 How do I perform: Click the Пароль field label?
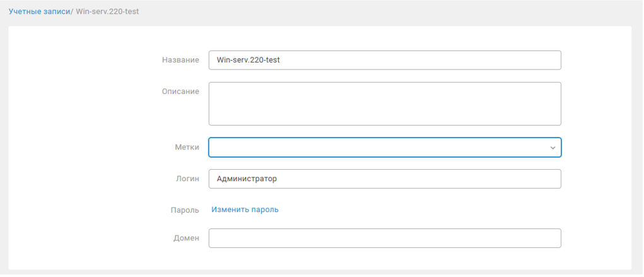[185, 209]
